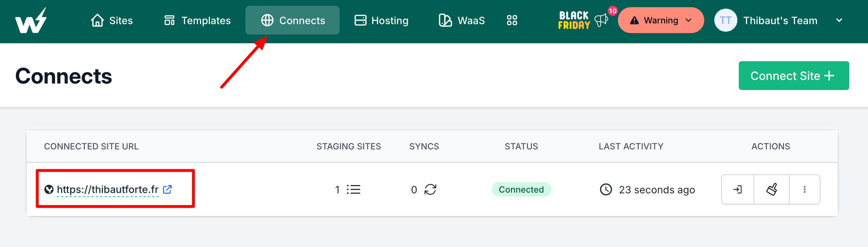Click the syncs refresh icon

coord(430,189)
